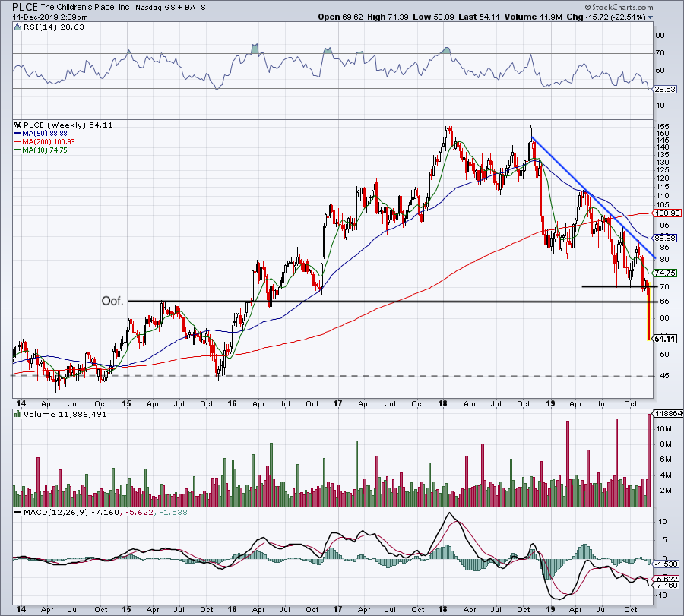Click the Nasdaq GS + BATS exchange label

click(170, 8)
